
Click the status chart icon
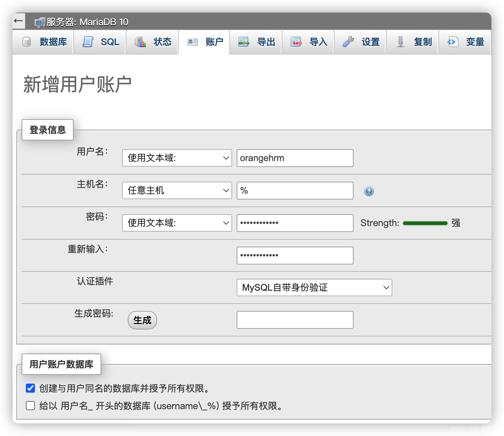[x=140, y=42]
